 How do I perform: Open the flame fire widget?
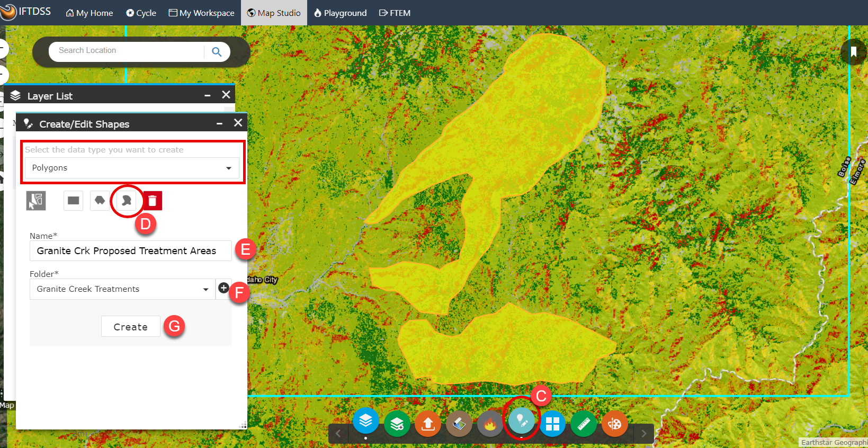point(490,424)
